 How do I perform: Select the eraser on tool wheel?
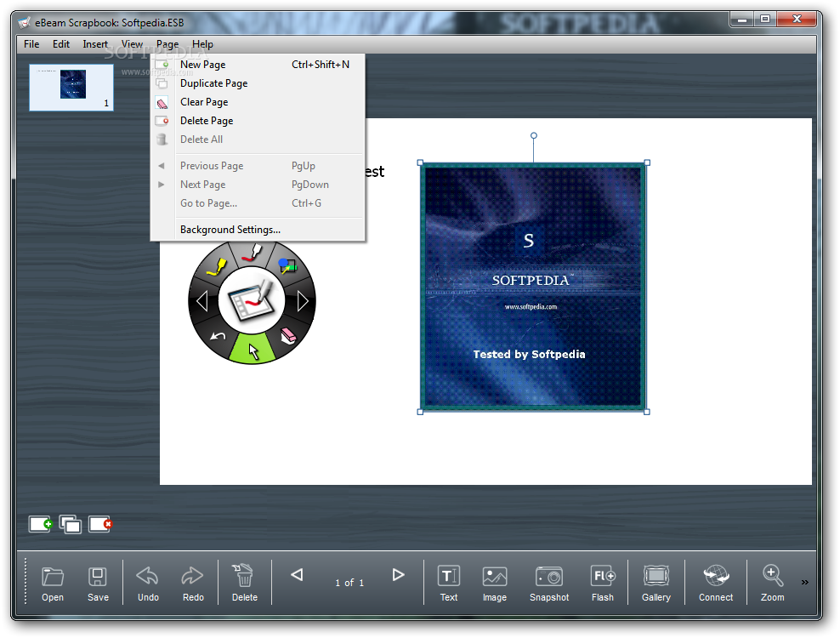[x=288, y=336]
